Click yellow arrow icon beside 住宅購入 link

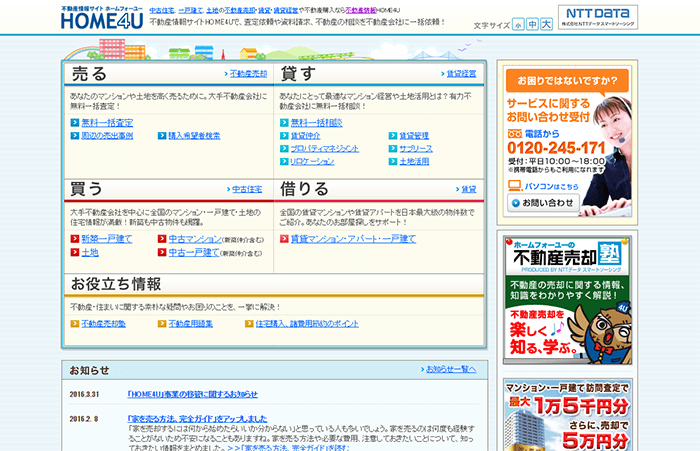[x=249, y=324]
